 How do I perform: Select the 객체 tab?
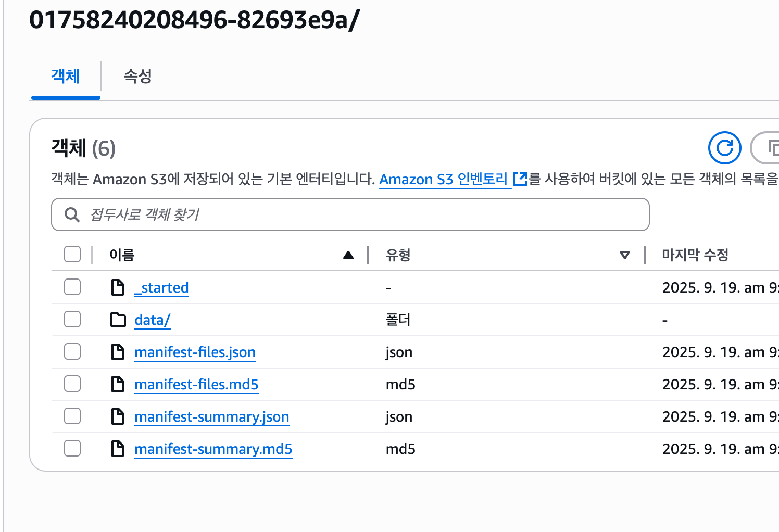[x=65, y=76]
